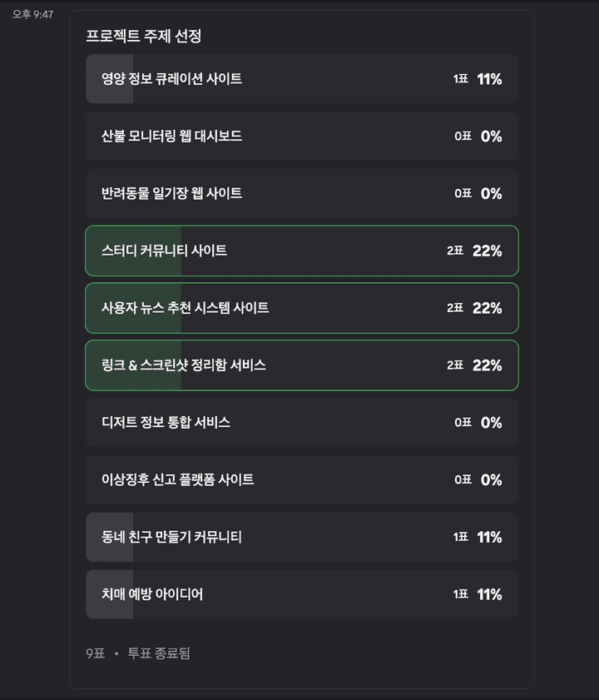Click the 프로젝트 주제 선정 poll title

coord(143,36)
